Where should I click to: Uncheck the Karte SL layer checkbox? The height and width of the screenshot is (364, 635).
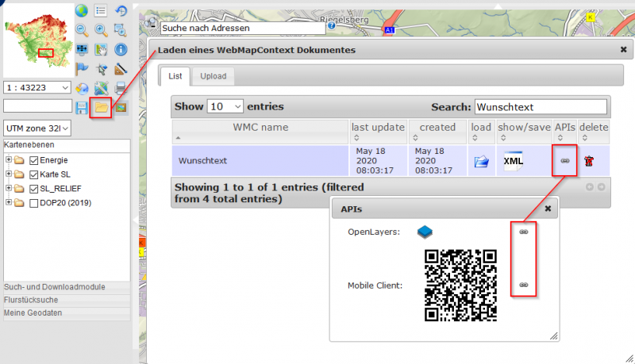click(34, 174)
